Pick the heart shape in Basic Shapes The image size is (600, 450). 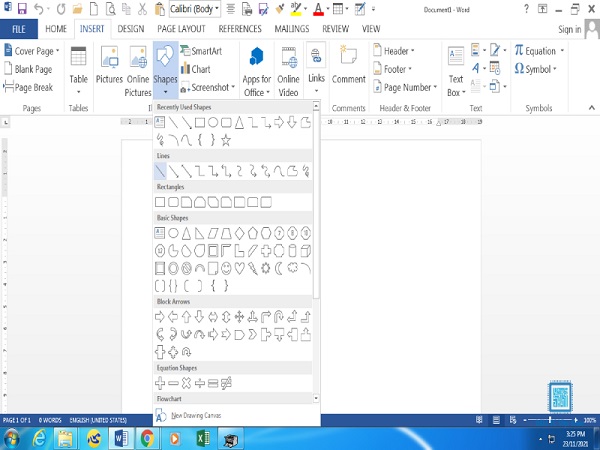click(240, 268)
